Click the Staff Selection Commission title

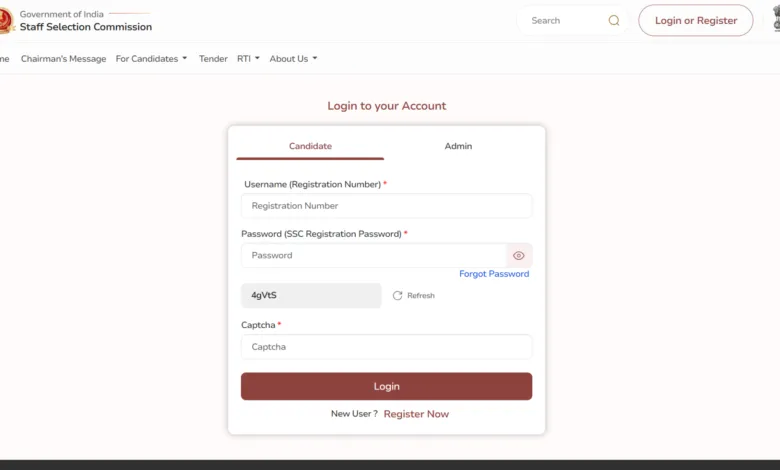pyautogui.click(x=86, y=27)
